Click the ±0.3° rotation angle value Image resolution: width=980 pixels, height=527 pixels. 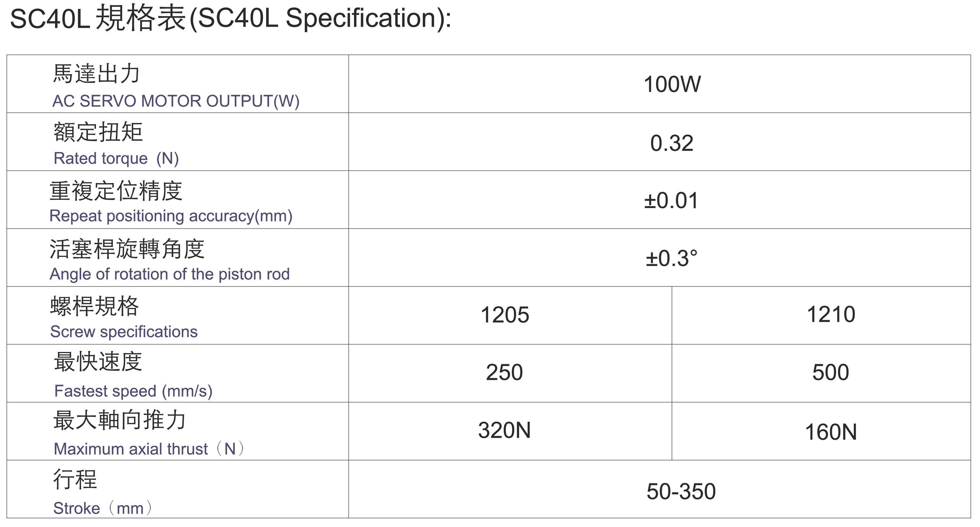click(671, 258)
